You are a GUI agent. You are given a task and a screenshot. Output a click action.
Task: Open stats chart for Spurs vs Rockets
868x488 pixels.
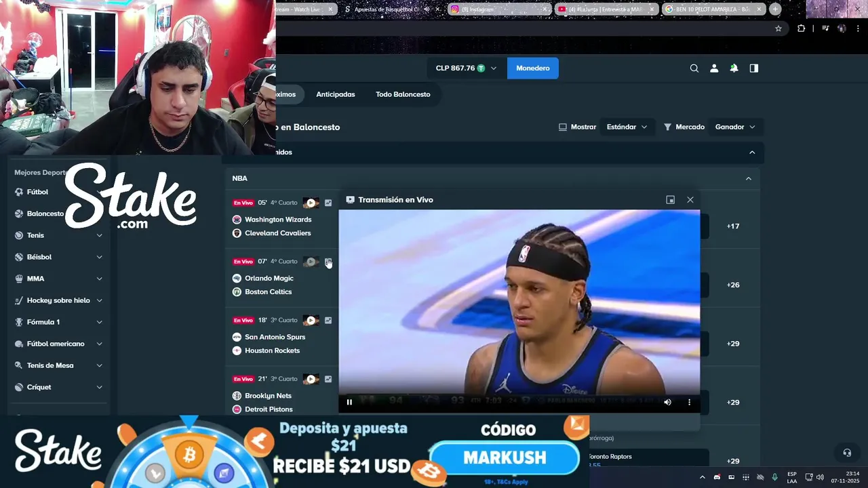tap(328, 321)
